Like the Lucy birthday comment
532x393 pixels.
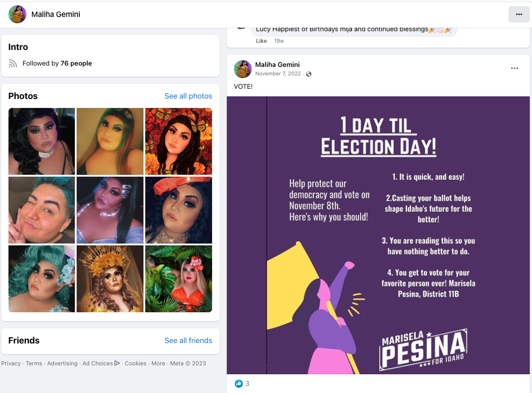click(x=261, y=41)
